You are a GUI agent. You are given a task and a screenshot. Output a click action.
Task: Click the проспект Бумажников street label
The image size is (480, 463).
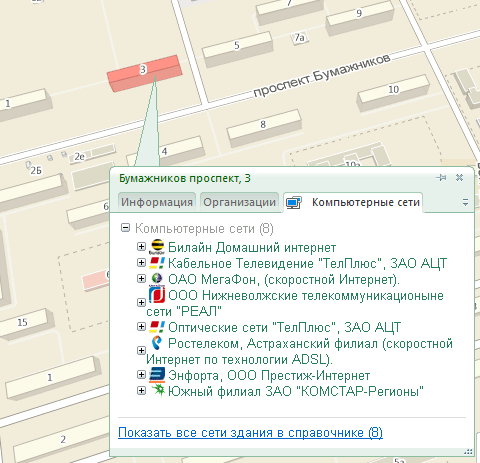click(322, 75)
